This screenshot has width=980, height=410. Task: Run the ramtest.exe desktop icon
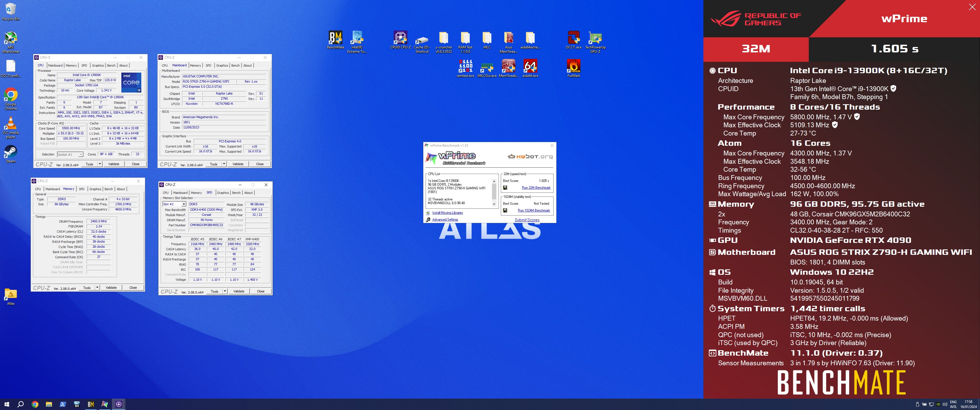pyautogui.click(x=465, y=68)
